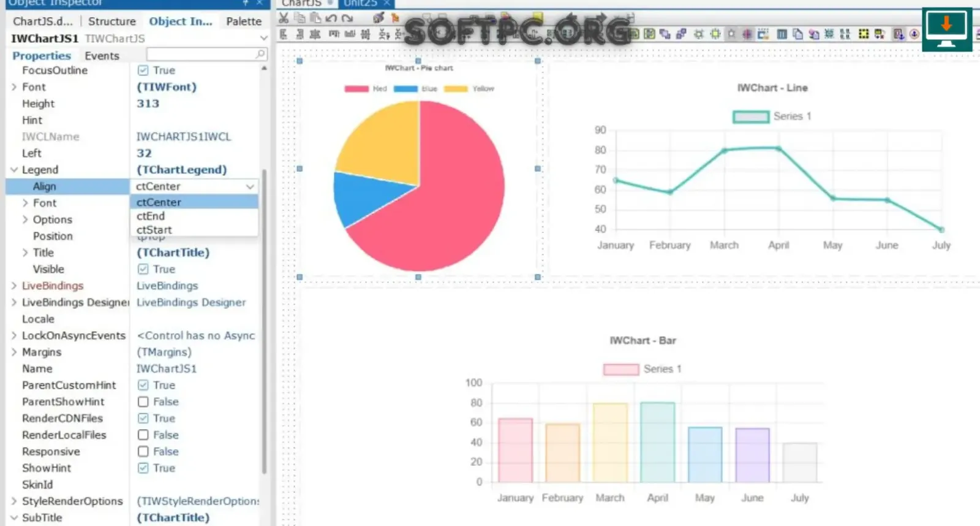This screenshot has height=526, width=980.
Task: Select the Position property row
Action: [133, 236]
